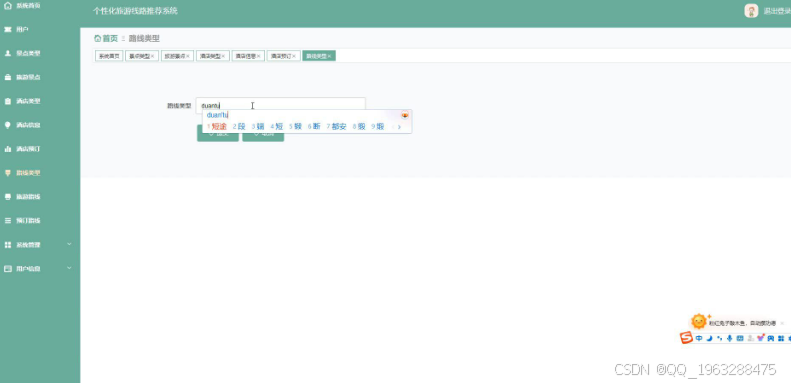Screen dimensions: 791x383
Task: Dismiss the Sogou sun notification tip
Action: coord(782,323)
